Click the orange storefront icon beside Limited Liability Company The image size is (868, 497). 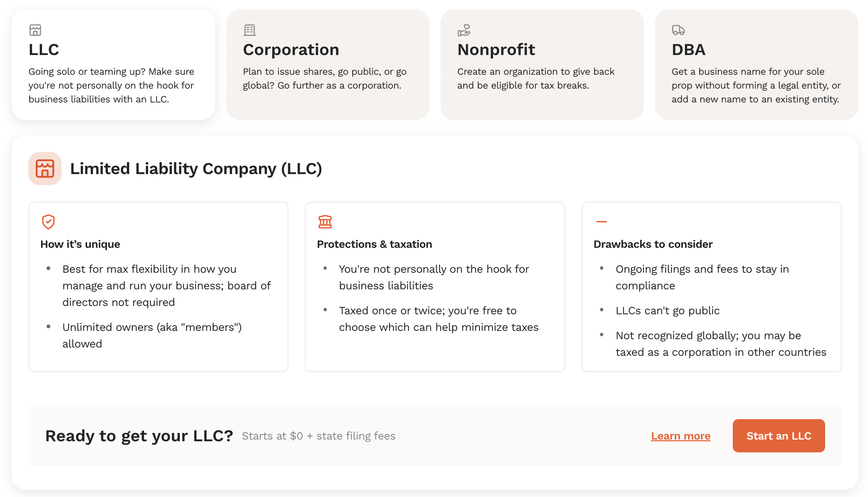(x=45, y=169)
